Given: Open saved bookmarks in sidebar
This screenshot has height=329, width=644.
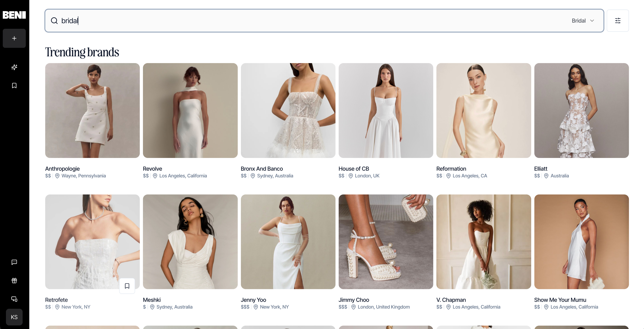Looking at the screenshot, I should tap(14, 86).
